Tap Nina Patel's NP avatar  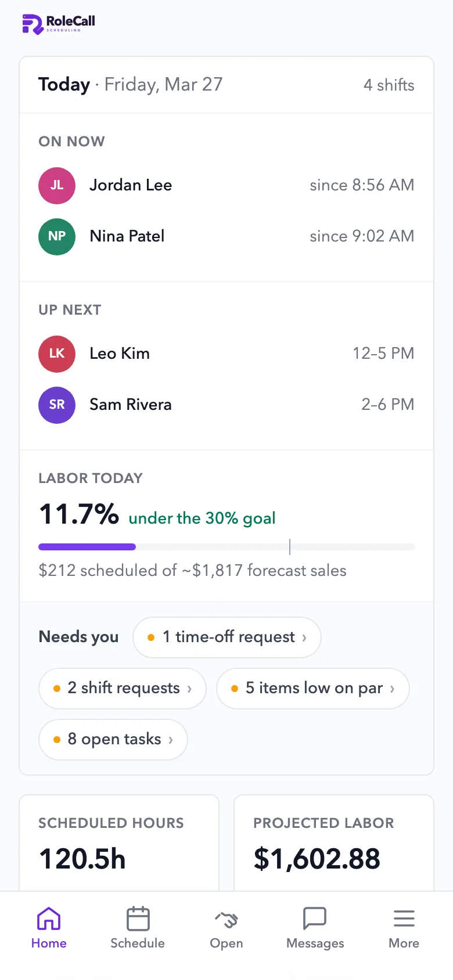pyautogui.click(x=57, y=237)
